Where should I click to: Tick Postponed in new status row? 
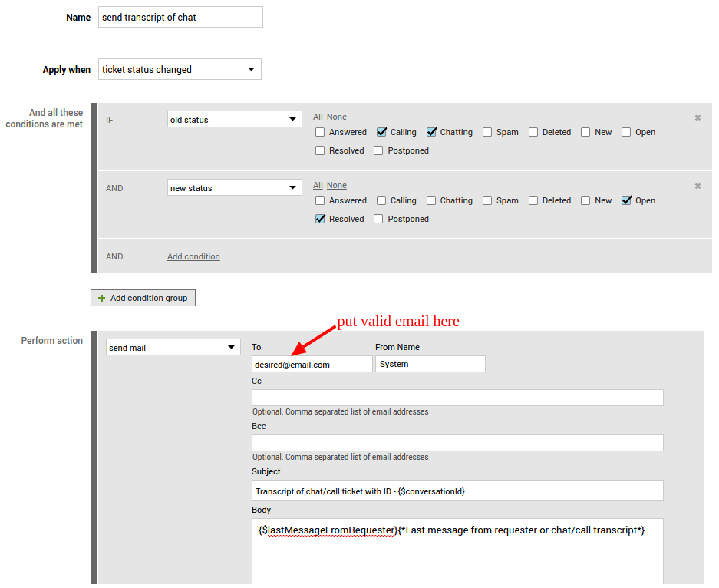click(378, 219)
